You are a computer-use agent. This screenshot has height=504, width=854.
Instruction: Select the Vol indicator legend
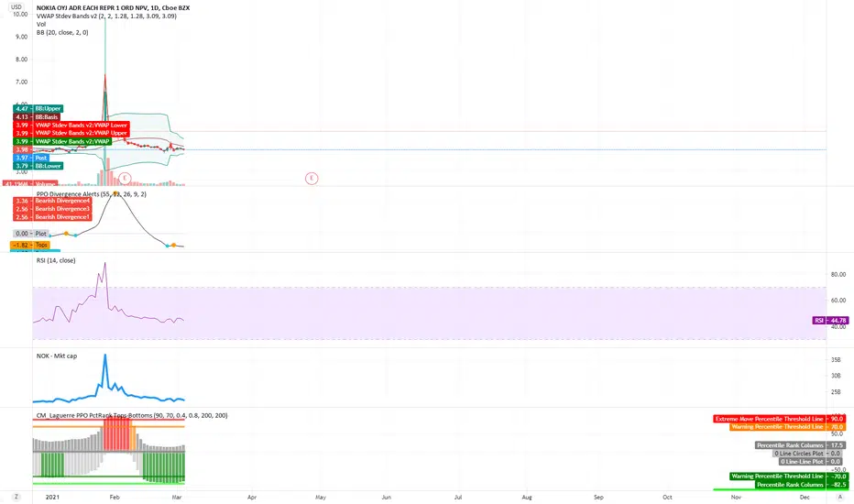point(41,24)
